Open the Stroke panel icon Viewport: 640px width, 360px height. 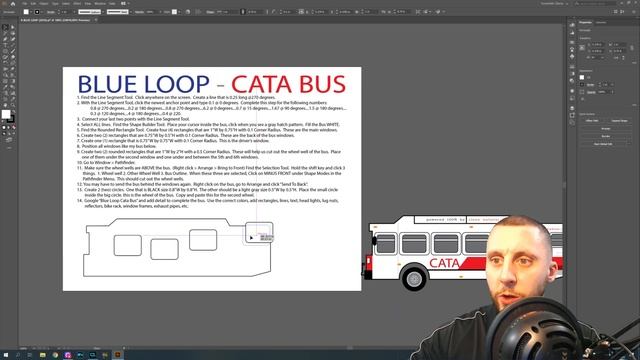[572, 67]
